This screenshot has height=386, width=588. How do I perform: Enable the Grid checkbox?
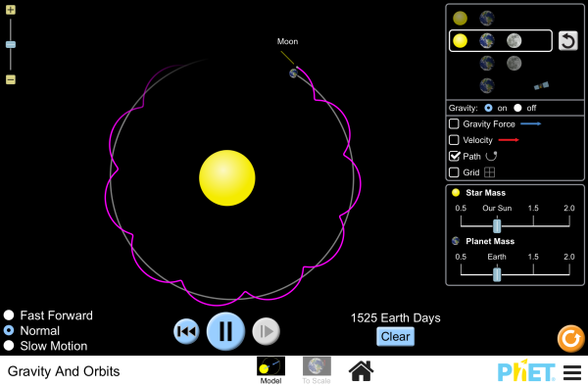(454, 172)
